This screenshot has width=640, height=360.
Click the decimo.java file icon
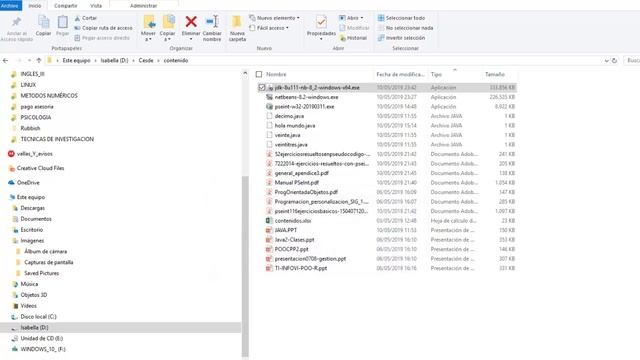tap(269, 116)
